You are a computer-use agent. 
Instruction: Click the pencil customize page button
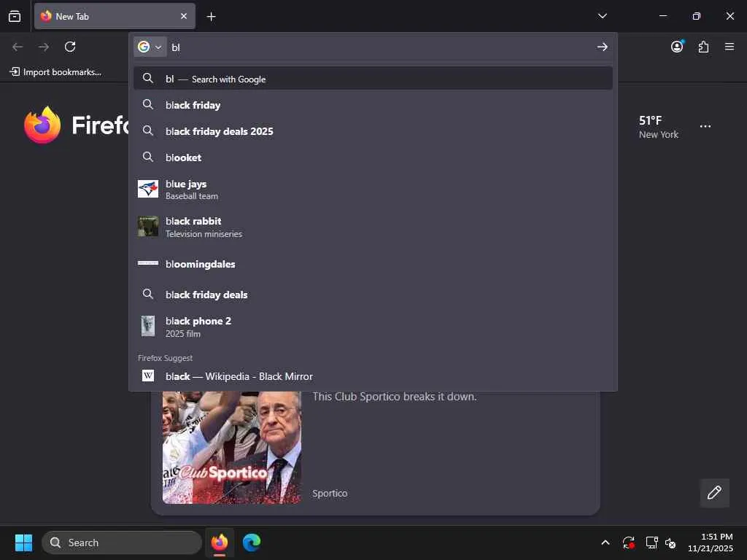[714, 493]
